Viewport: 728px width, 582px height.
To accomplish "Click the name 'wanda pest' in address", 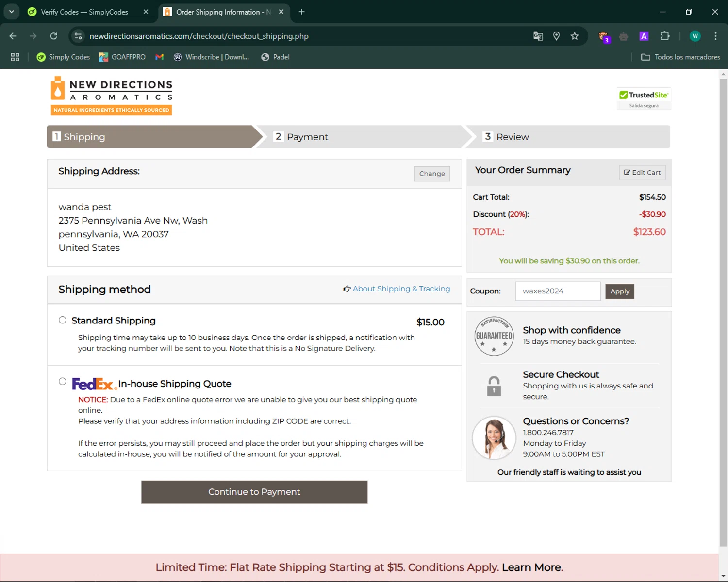I will click(x=85, y=207).
